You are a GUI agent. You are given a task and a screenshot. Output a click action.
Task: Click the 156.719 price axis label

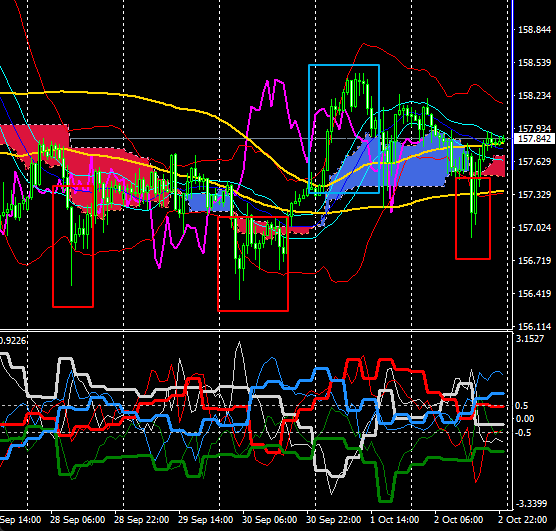pos(534,261)
